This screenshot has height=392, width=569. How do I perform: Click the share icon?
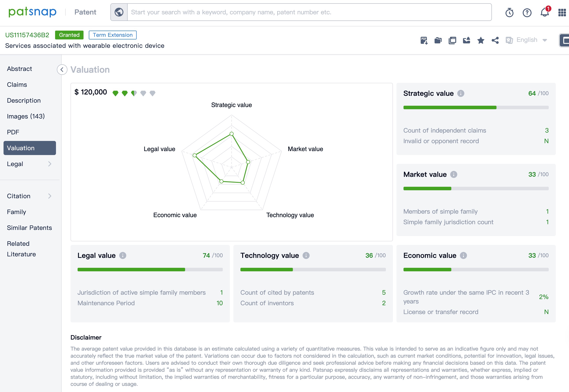coord(495,40)
